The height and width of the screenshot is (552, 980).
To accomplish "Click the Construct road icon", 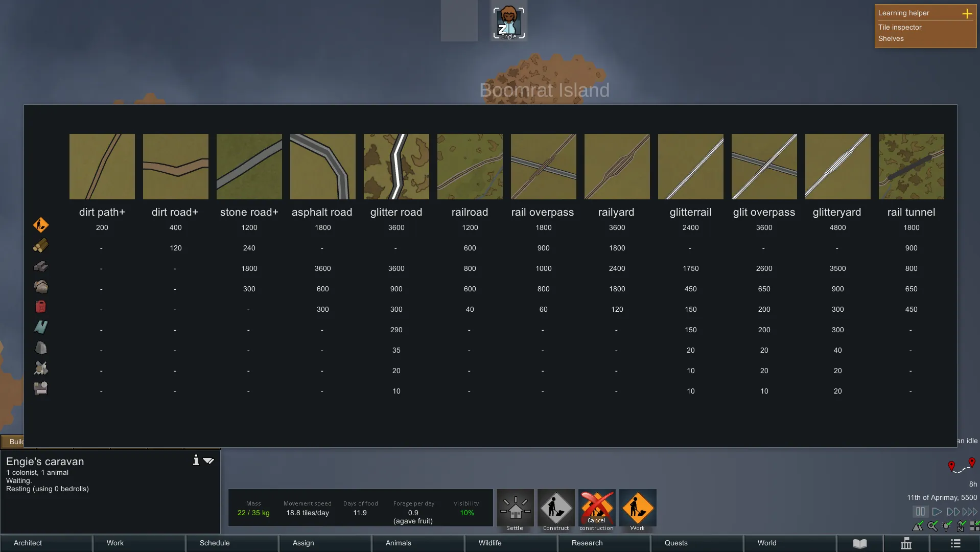I will [556, 509].
